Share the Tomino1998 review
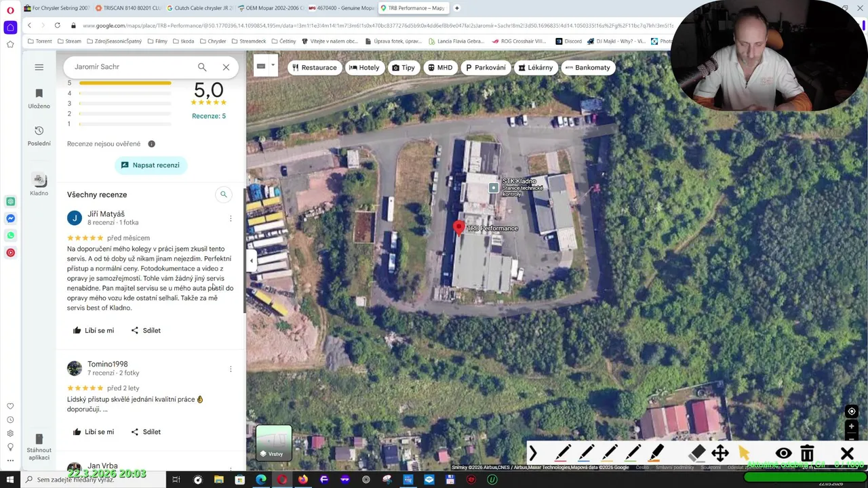The height and width of the screenshot is (488, 868). coord(145,432)
